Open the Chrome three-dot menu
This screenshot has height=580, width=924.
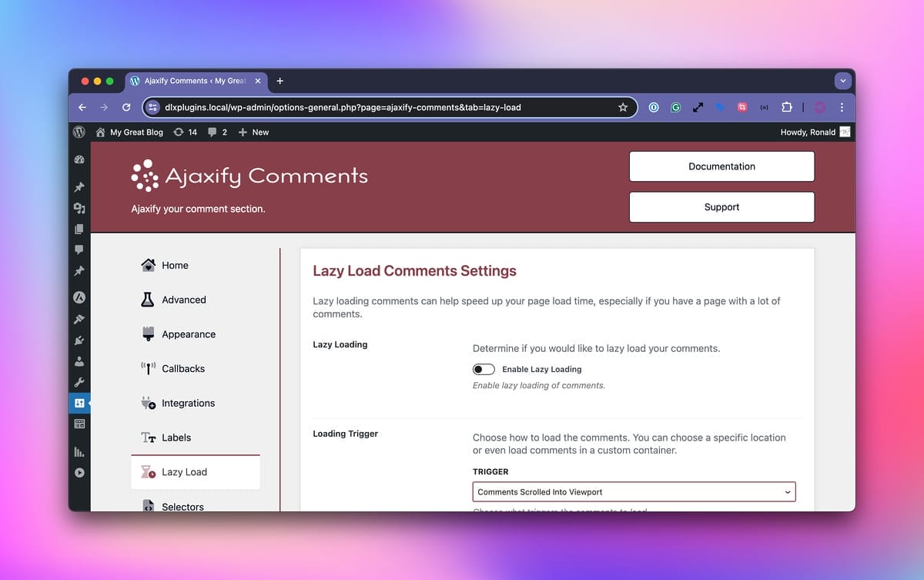(x=842, y=107)
